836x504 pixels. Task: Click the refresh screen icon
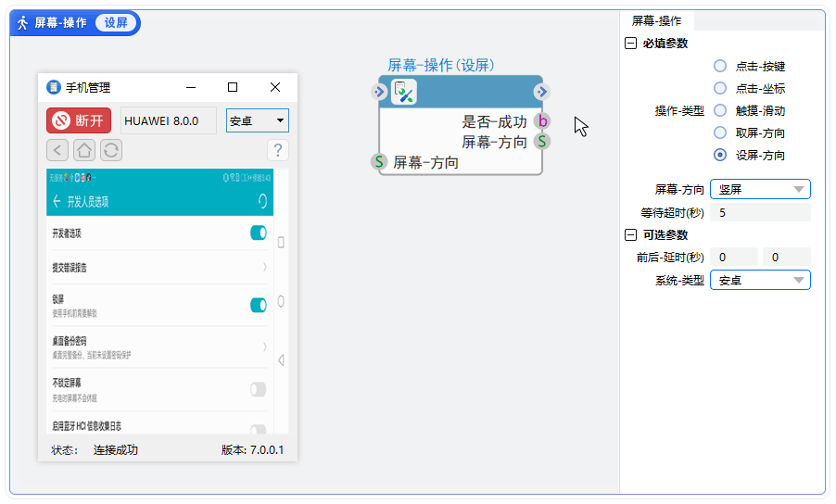111,149
